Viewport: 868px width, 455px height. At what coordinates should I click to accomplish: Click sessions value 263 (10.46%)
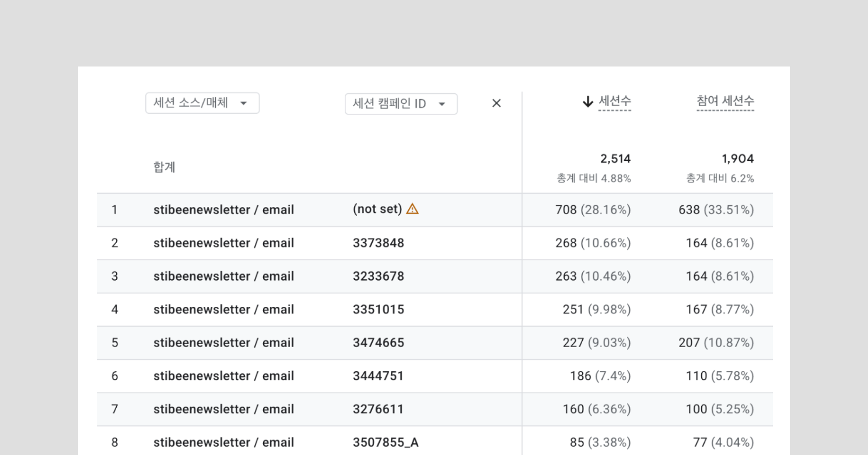593,276
